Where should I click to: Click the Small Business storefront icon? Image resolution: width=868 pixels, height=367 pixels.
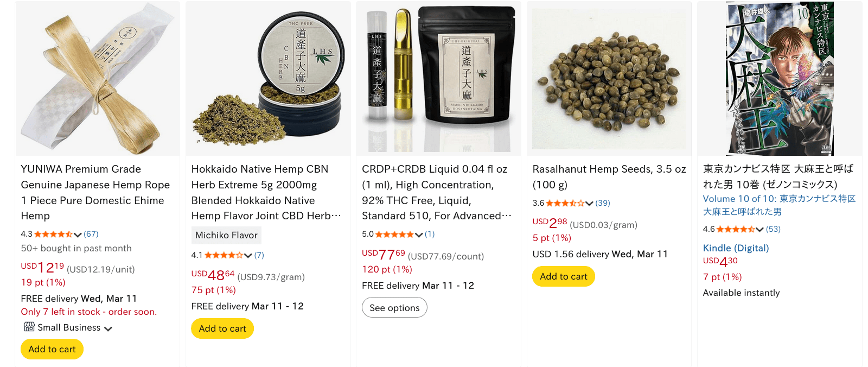click(x=29, y=327)
